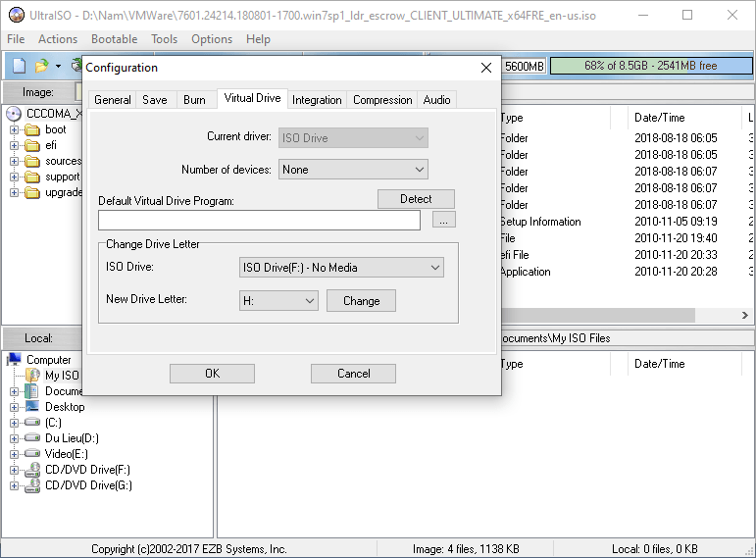
Task: Confirm configuration with OK
Action: 212,374
